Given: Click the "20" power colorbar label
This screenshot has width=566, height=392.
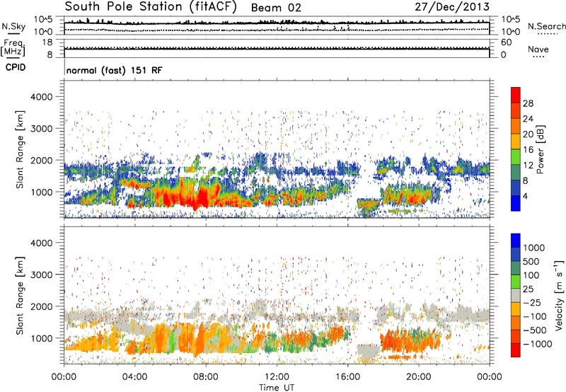Looking at the screenshot, I should tap(528, 134).
